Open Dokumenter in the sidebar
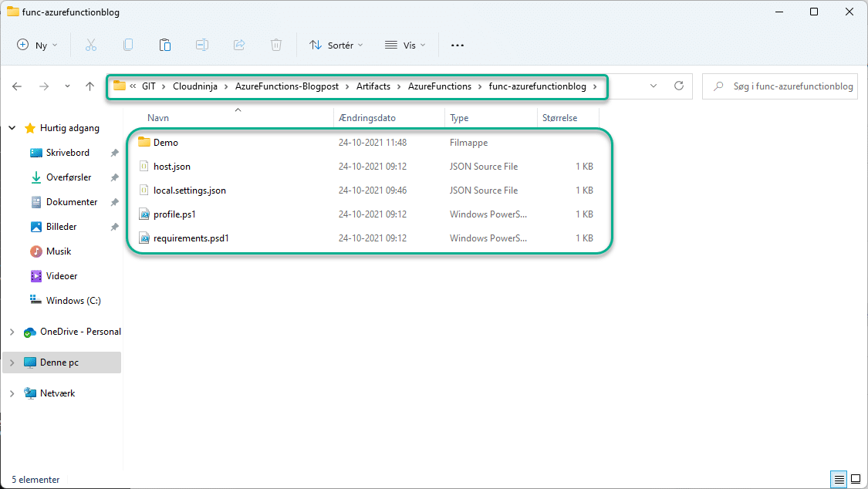This screenshot has width=868, height=489. coord(72,202)
